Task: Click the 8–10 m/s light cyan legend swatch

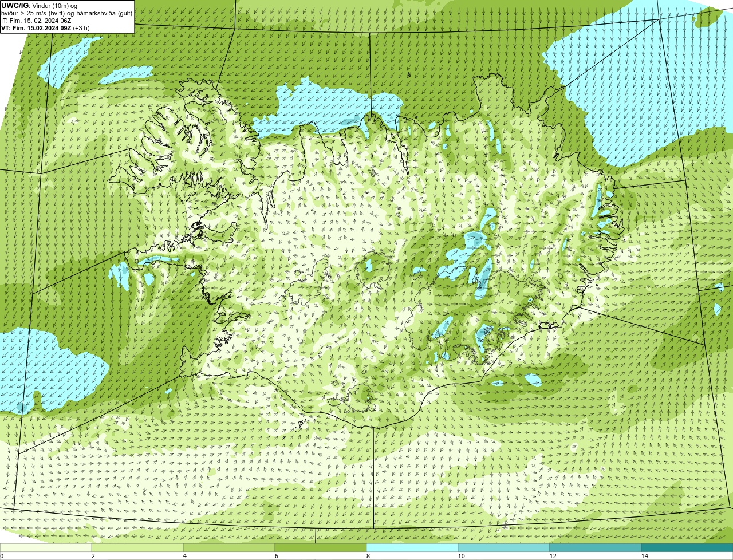Action: coord(412,547)
